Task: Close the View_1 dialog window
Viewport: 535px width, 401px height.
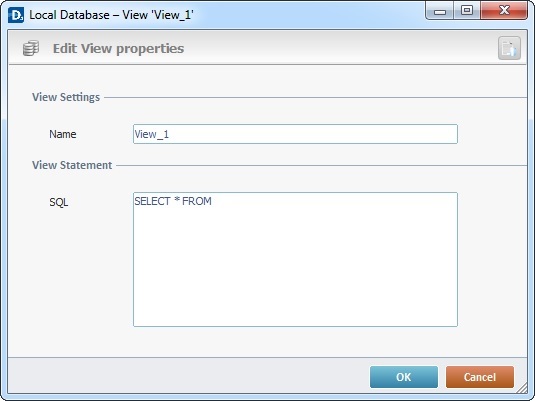Action: (x=504, y=11)
